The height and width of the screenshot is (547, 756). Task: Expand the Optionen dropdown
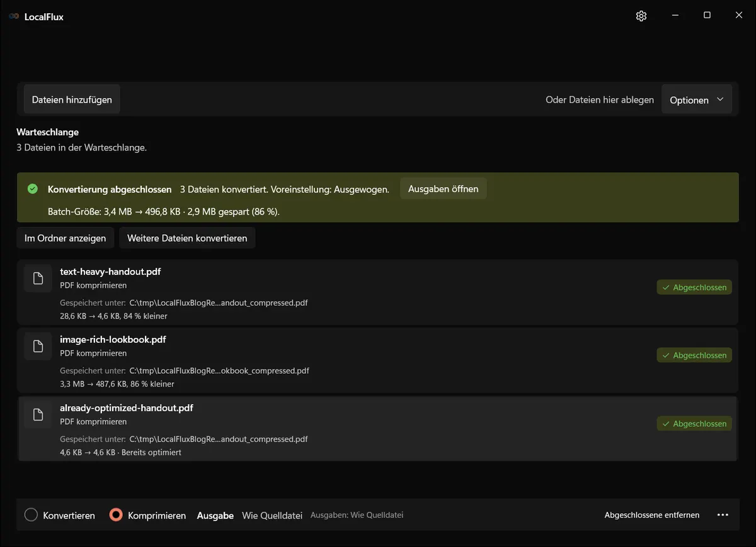tap(697, 100)
